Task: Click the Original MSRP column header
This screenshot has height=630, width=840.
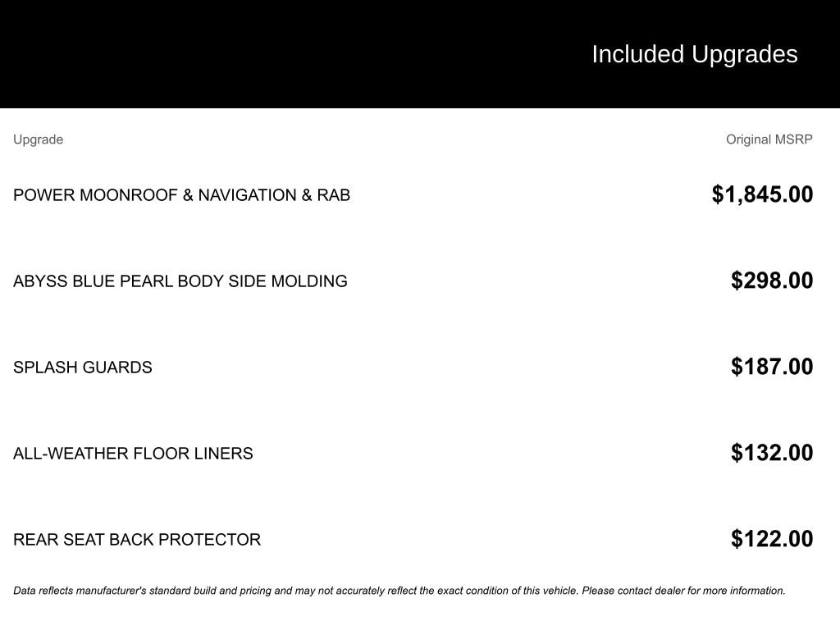Action: coord(769,139)
